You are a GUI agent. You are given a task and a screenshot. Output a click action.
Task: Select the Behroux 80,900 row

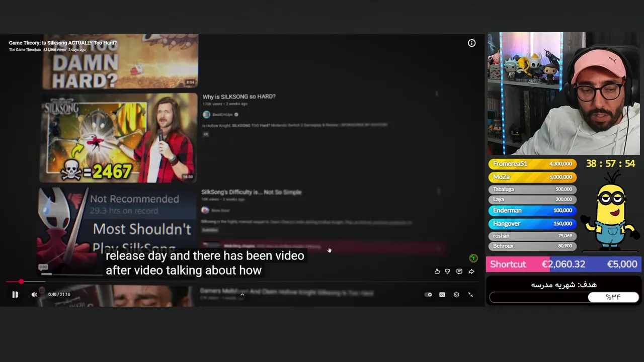tap(532, 246)
